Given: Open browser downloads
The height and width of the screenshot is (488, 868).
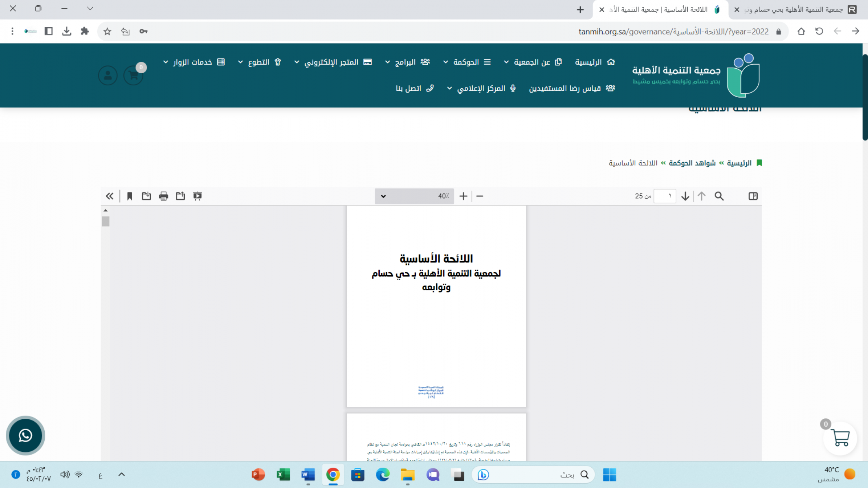Looking at the screenshot, I should (67, 31).
